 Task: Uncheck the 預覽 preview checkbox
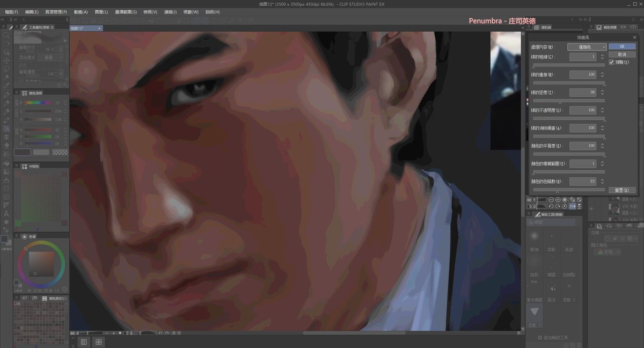(x=611, y=62)
